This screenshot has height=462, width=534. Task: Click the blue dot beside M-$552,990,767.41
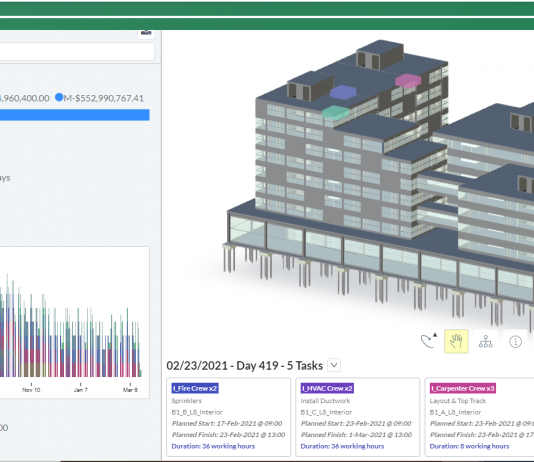(x=59, y=97)
